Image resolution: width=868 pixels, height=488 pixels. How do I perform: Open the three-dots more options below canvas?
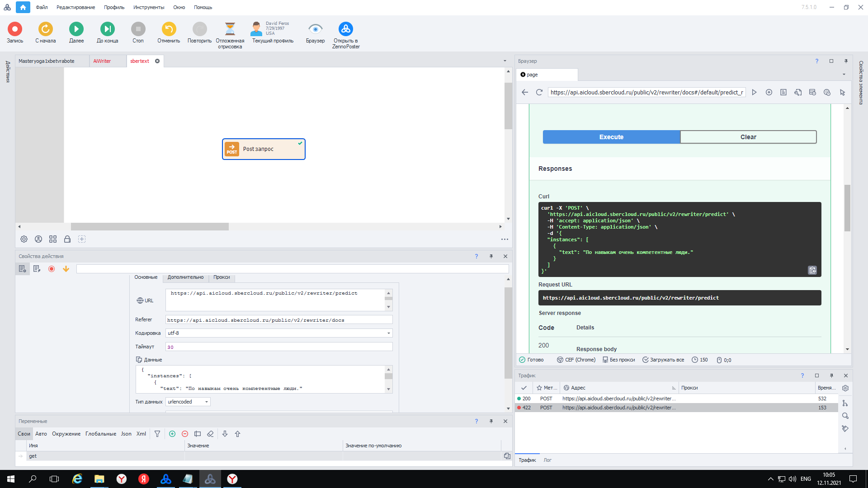505,239
